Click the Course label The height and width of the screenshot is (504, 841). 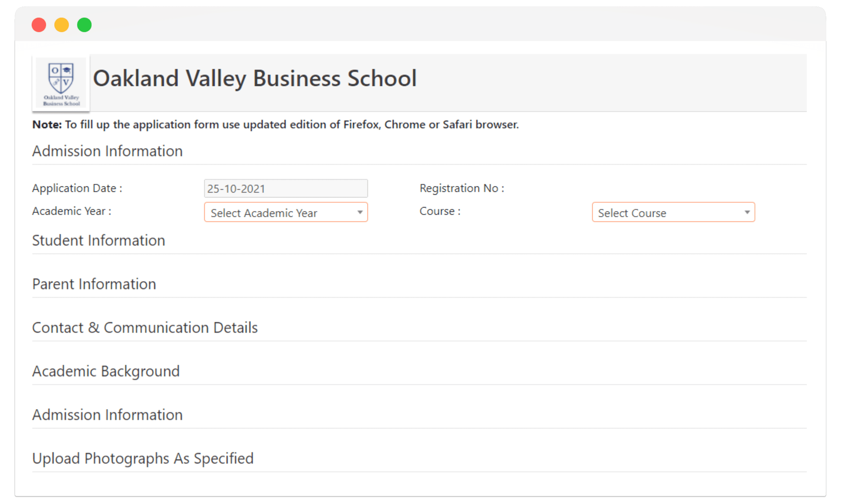click(x=440, y=211)
